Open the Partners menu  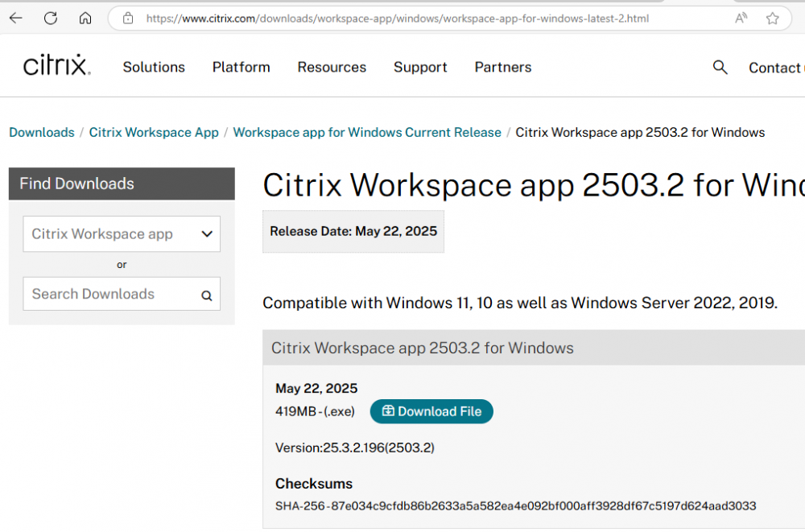point(502,68)
